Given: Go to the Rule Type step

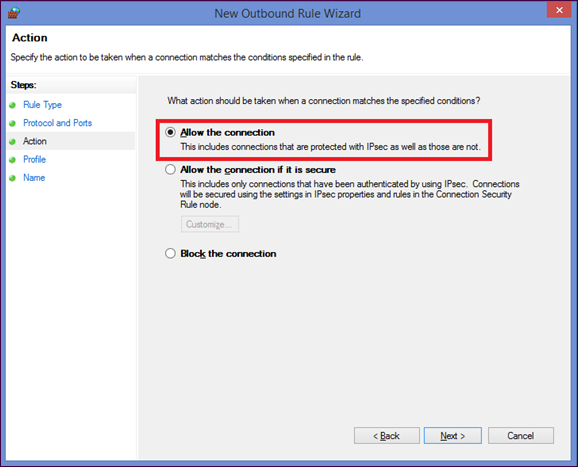Looking at the screenshot, I should point(42,105).
